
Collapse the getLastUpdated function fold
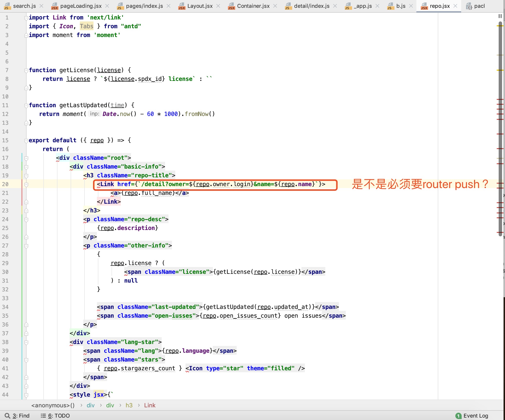pyautogui.click(x=26, y=105)
